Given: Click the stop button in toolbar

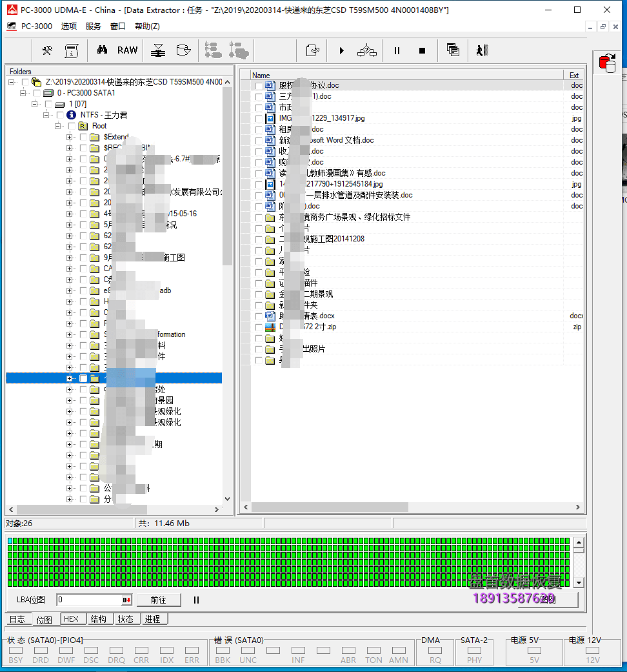Looking at the screenshot, I should coord(422,50).
